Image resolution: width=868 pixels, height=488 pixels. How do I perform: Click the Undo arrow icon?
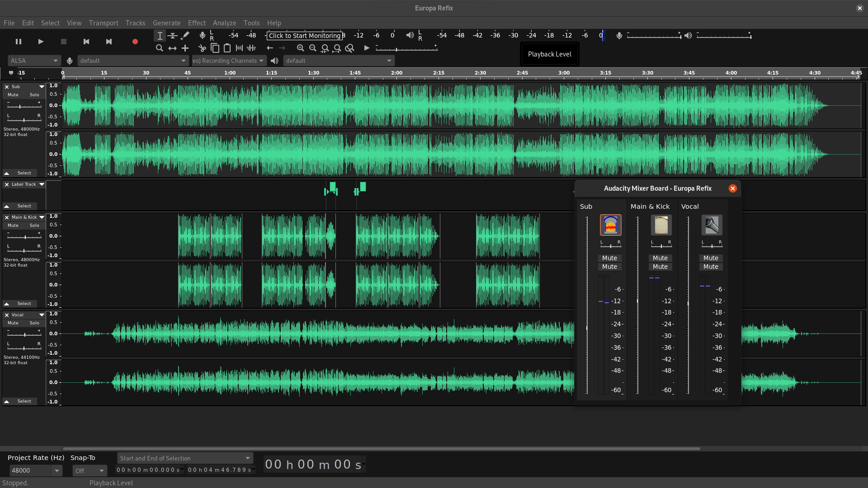[x=270, y=48]
